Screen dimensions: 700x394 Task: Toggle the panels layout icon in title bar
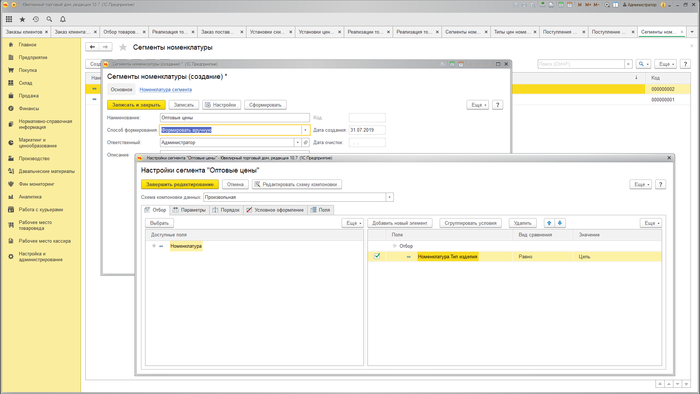coord(616,5)
